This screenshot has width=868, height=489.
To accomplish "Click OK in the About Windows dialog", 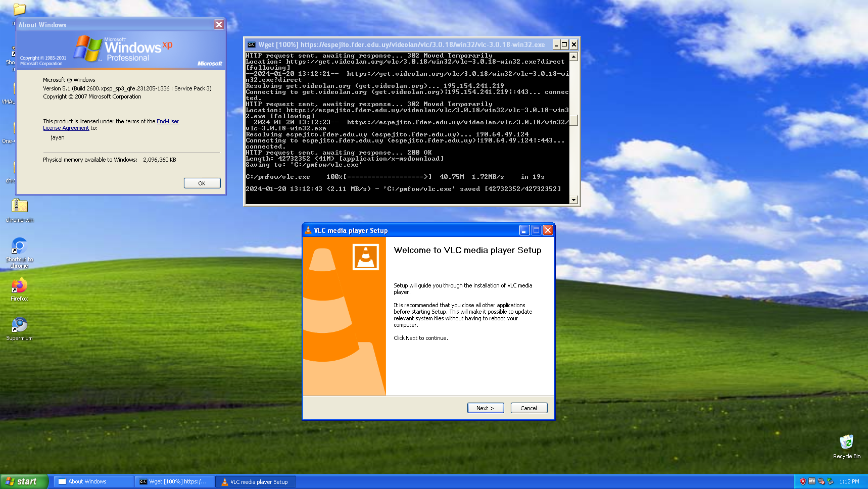I will pyautogui.click(x=202, y=183).
